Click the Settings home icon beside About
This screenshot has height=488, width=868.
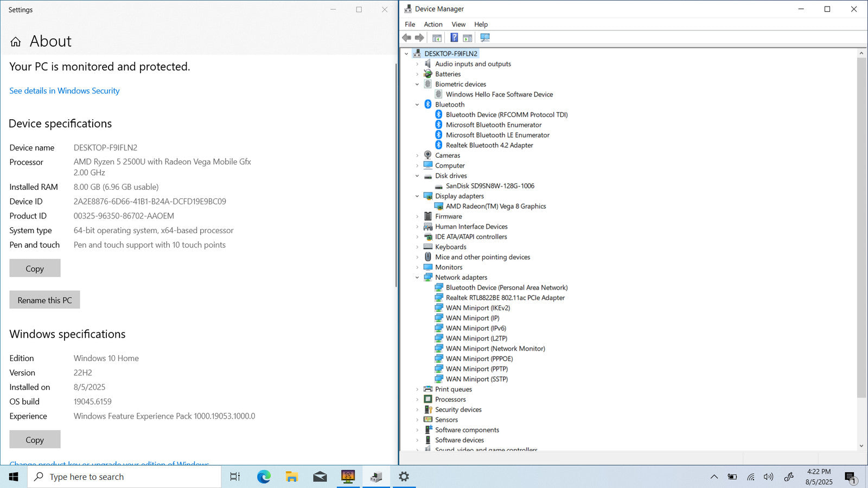point(16,42)
